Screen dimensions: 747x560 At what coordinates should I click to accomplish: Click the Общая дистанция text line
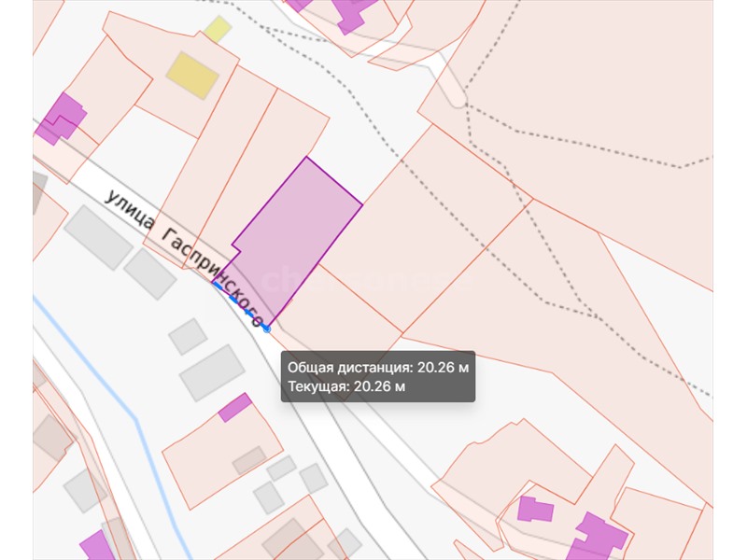[378, 368]
